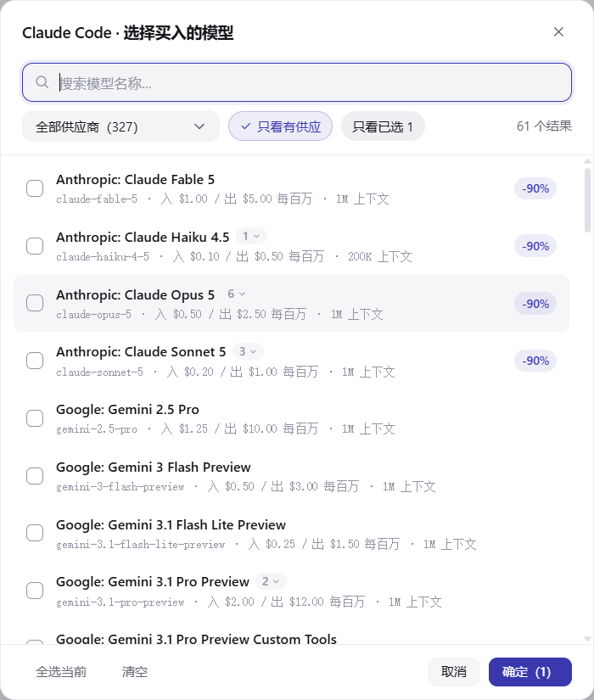Open the 全部供应商 (327) dropdown
This screenshot has height=700, width=594.
pyautogui.click(x=120, y=126)
